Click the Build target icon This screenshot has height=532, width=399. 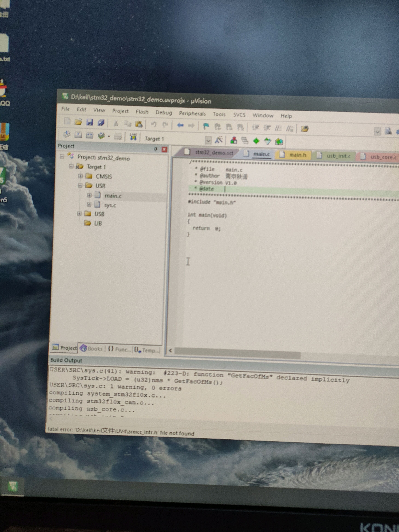click(x=78, y=135)
